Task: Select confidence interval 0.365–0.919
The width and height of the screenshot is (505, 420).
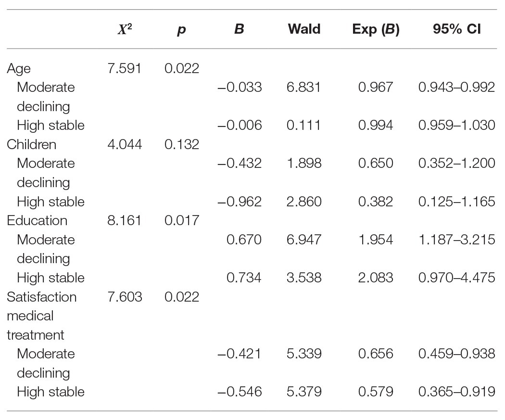Action: coord(457,392)
